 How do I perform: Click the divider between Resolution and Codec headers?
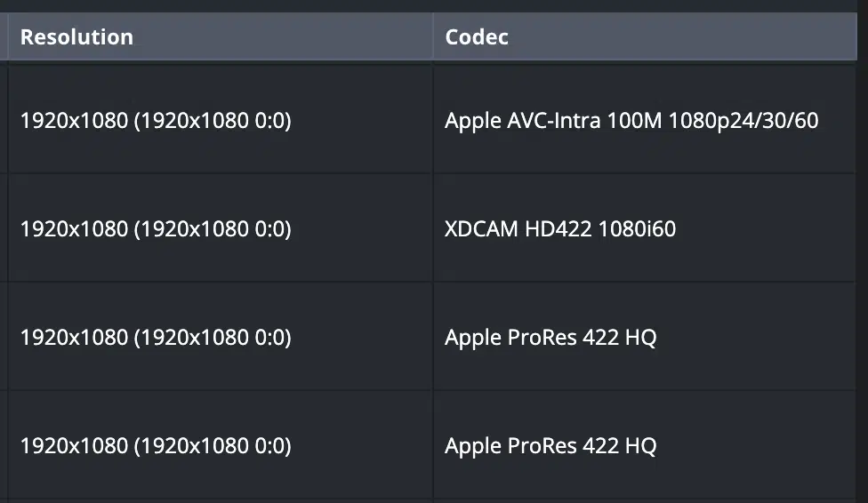[x=432, y=36]
